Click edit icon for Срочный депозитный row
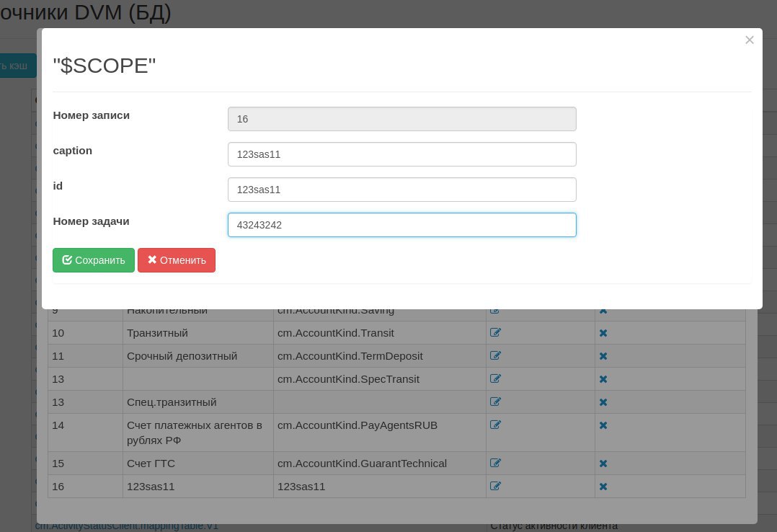Screen dimensions: 777x532 (495, 356)
